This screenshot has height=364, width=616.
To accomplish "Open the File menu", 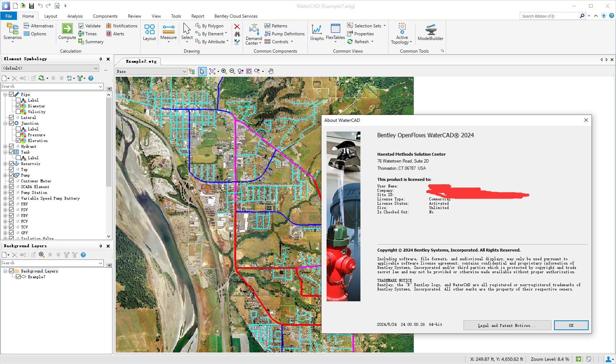I will [x=9, y=16].
